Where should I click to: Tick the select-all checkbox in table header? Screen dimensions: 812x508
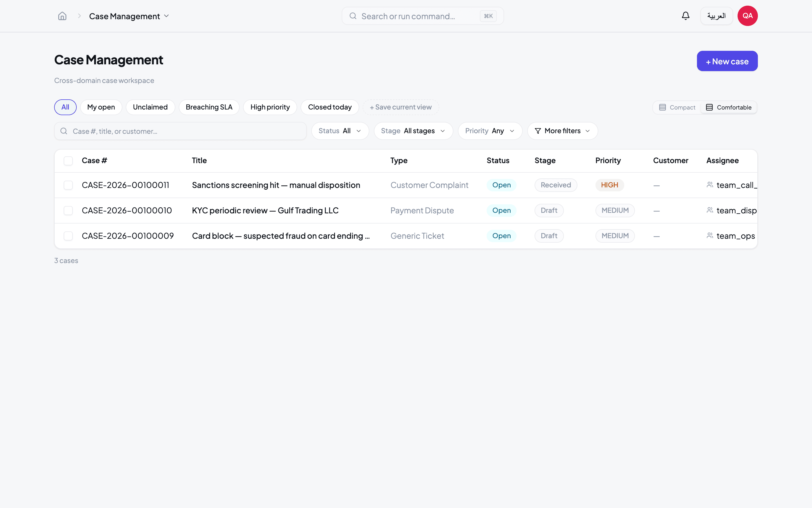68,161
